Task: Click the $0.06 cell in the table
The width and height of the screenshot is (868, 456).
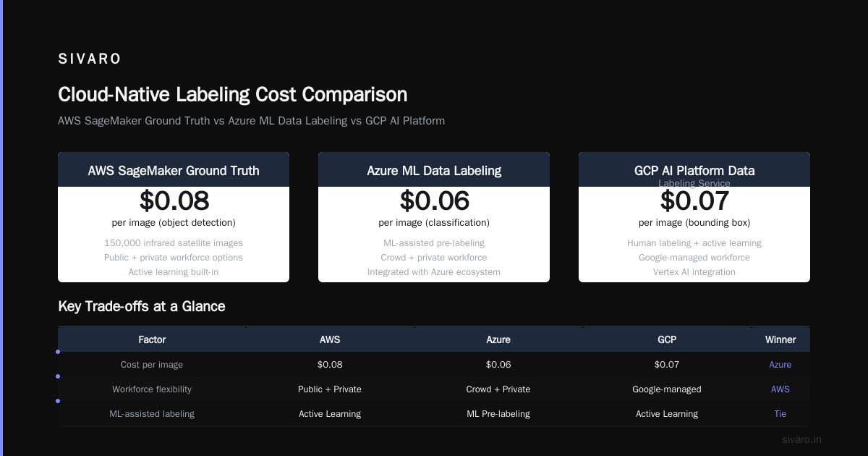Action: (498, 365)
